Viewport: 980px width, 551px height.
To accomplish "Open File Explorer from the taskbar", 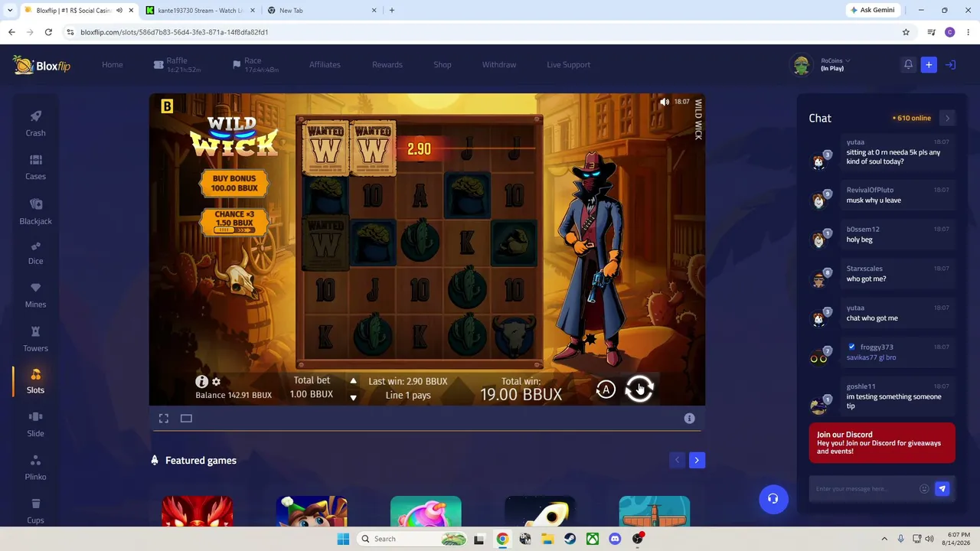I will [547, 539].
